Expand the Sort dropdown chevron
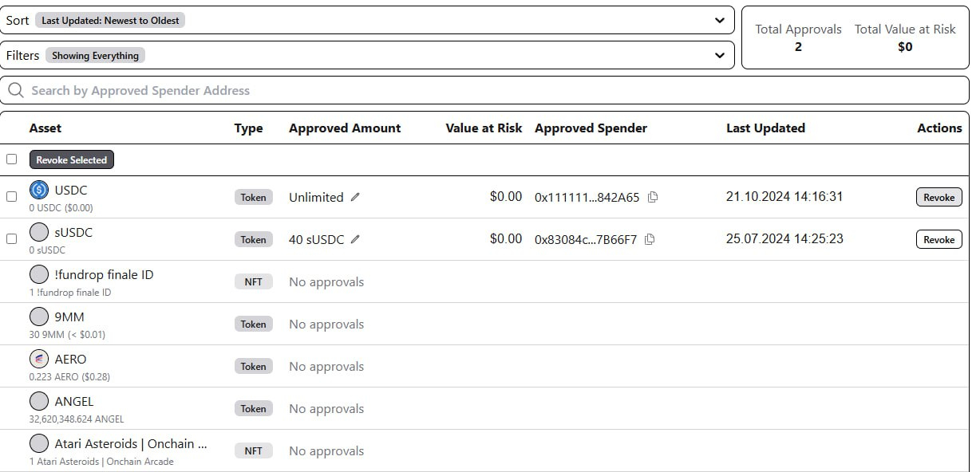 (x=720, y=21)
